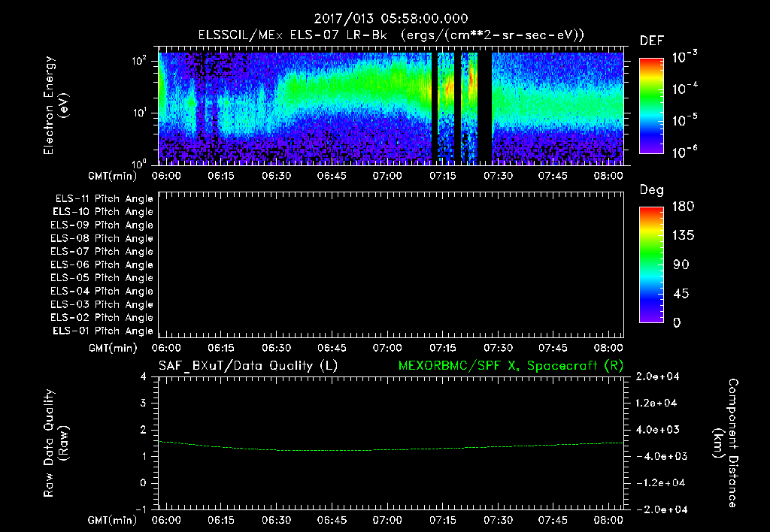Click the 10⁻⁴ DEF color bar value

(684, 89)
